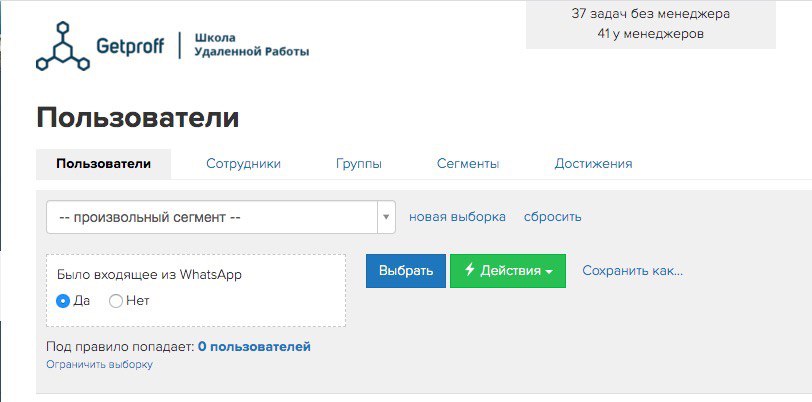Open the произвольный сегмент dropdown
Screen dimensions: 812x402
tap(221, 217)
